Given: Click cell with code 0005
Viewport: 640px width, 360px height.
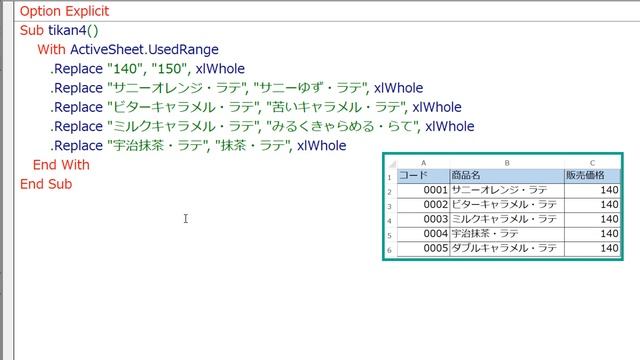Looking at the screenshot, I should click(423, 248).
